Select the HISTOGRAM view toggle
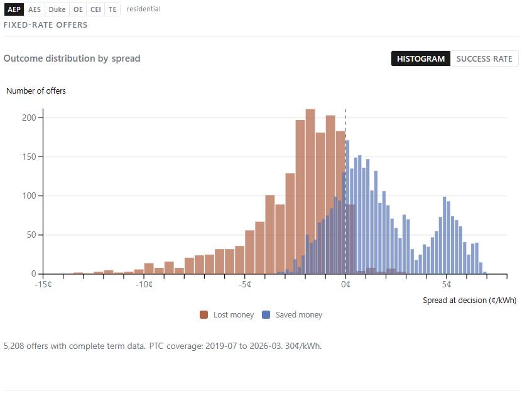The height and width of the screenshot is (403, 532). pos(420,58)
